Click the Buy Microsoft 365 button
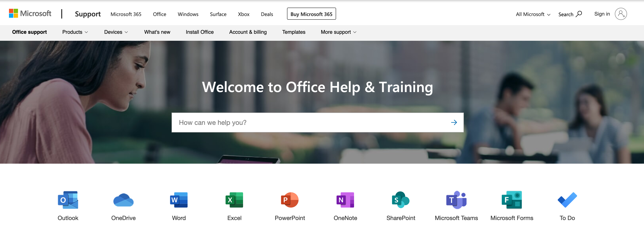 tap(311, 14)
